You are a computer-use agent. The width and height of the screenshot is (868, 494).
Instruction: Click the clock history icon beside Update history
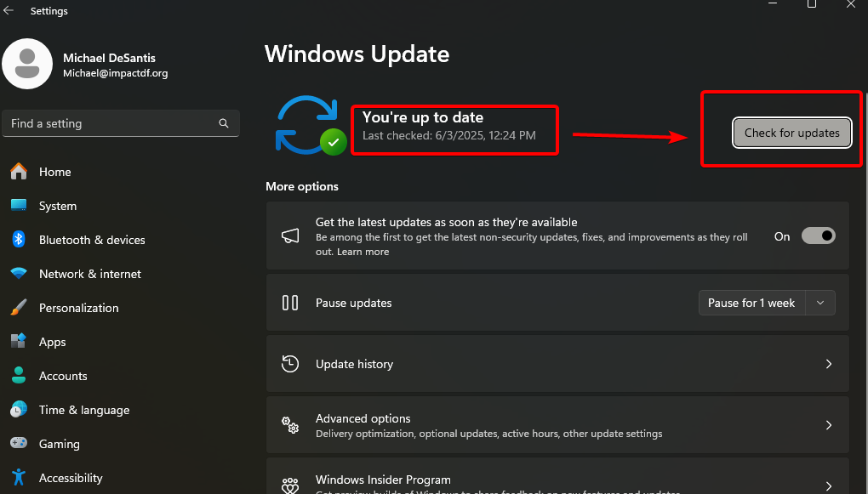pos(290,364)
